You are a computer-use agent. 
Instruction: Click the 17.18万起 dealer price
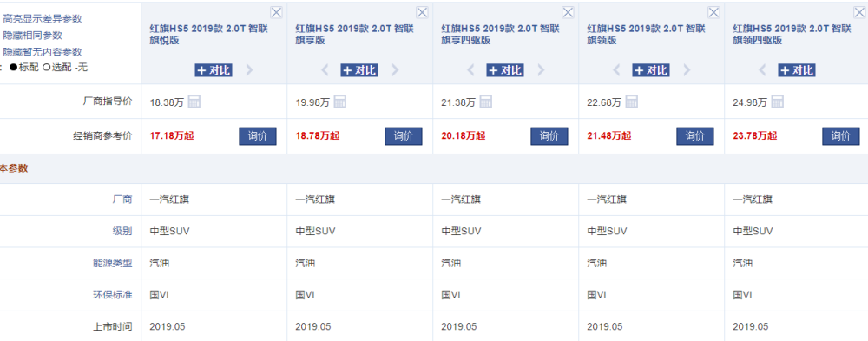172,135
